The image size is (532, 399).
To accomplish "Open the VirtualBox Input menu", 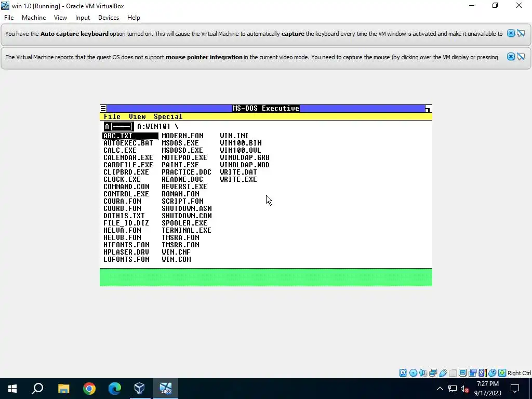I will [83, 18].
